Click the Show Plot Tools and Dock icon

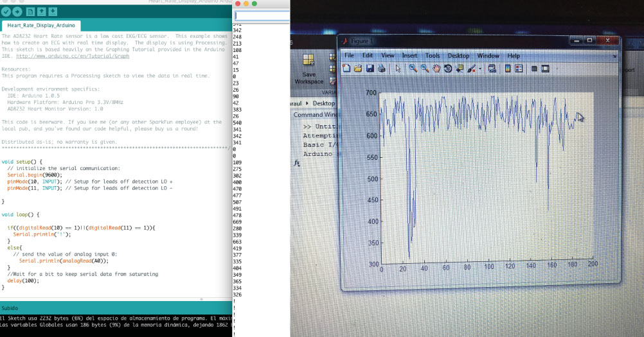click(x=545, y=69)
